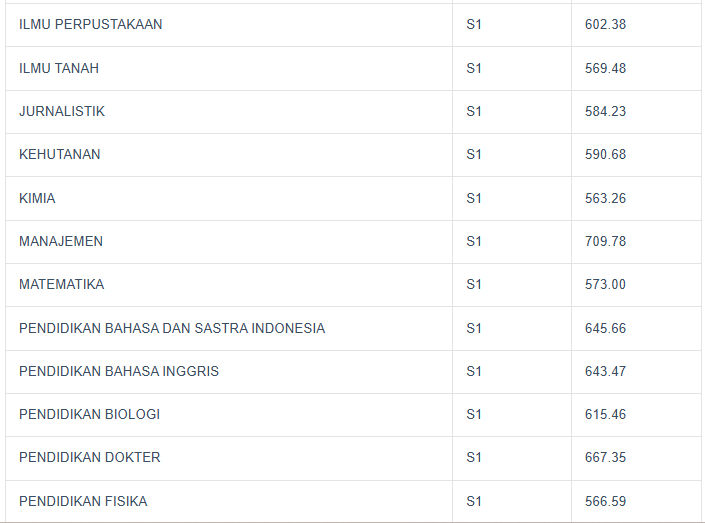This screenshot has width=705, height=523.
Task: Select the 563.26 score for KIMIA
Action: [x=605, y=198]
